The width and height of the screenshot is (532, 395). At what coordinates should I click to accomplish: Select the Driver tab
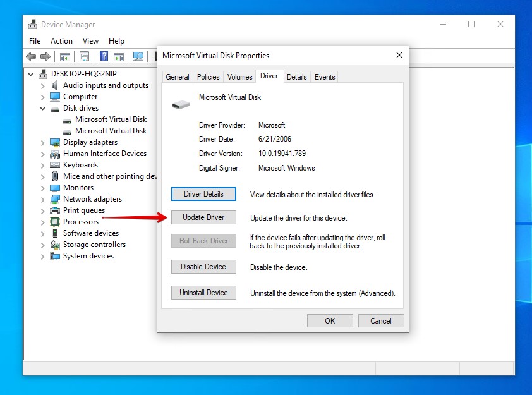pyautogui.click(x=269, y=76)
